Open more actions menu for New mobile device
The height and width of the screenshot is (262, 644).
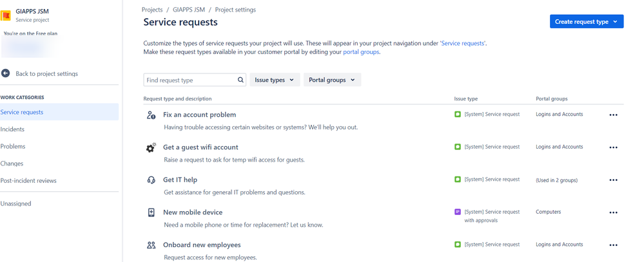pos(613,213)
